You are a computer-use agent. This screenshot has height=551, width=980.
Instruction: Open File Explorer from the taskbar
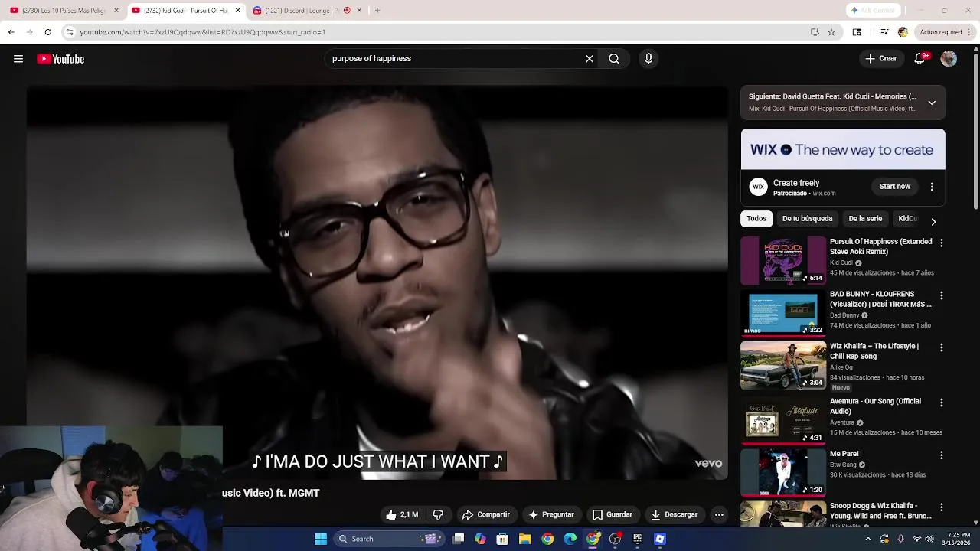[x=525, y=539]
